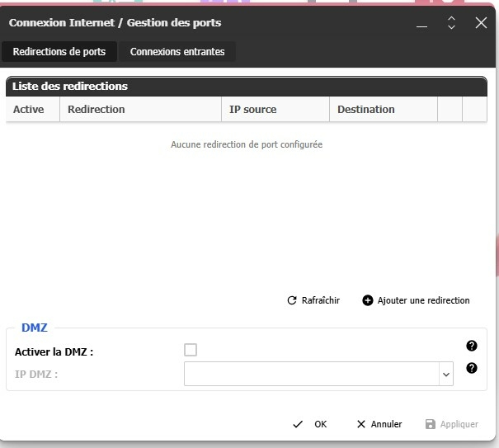Viewport: 499px width, 448px height.
Task: Click the X icon of Annuler
Action: point(360,424)
